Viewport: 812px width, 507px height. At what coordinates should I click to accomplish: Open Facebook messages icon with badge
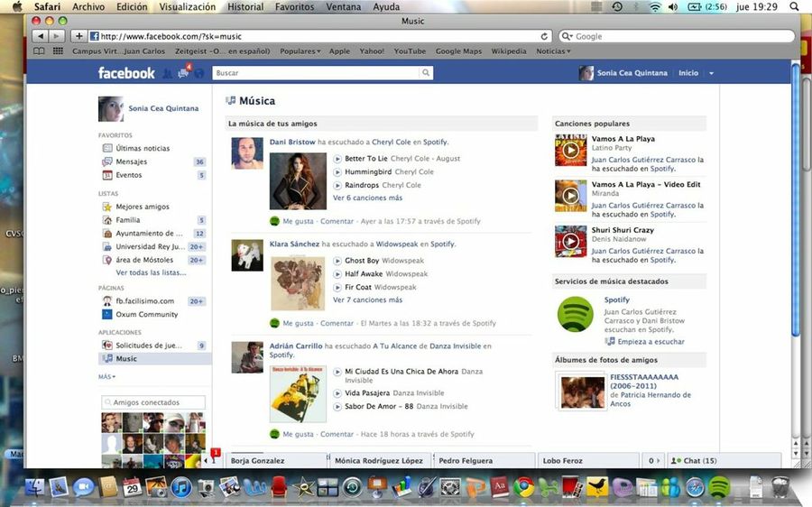click(x=183, y=74)
